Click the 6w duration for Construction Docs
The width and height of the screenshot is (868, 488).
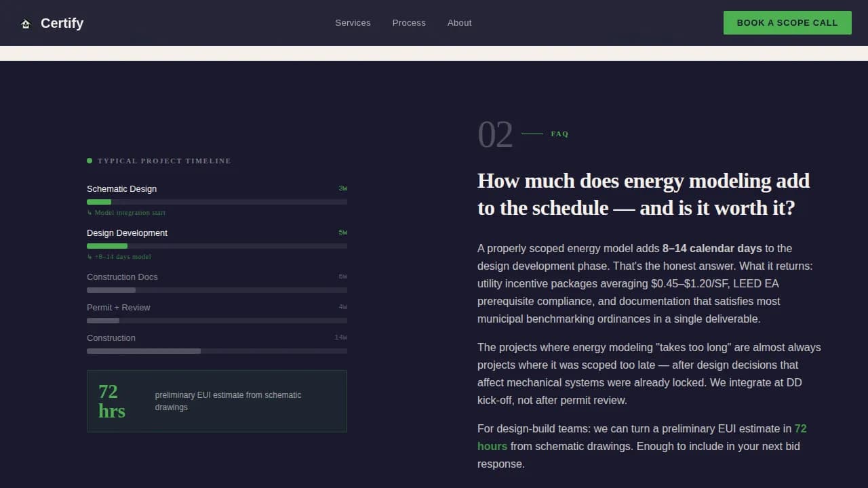pyautogui.click(x=342, y=277)
